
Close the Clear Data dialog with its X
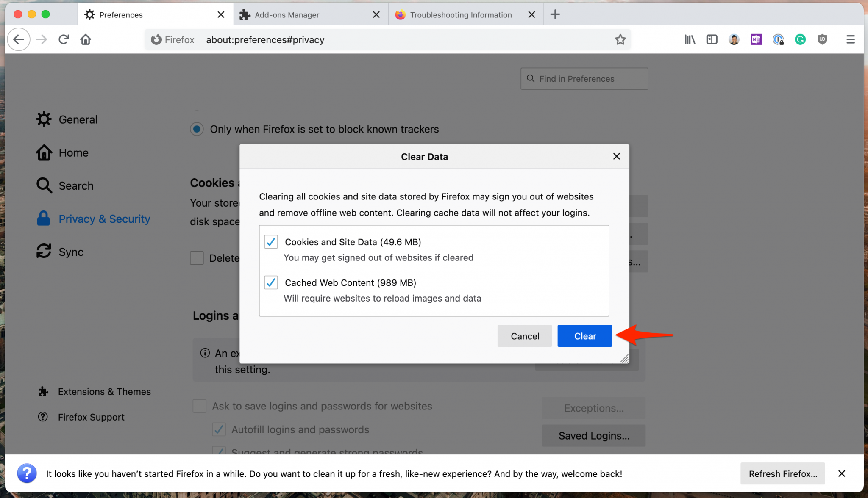(616, 156)
